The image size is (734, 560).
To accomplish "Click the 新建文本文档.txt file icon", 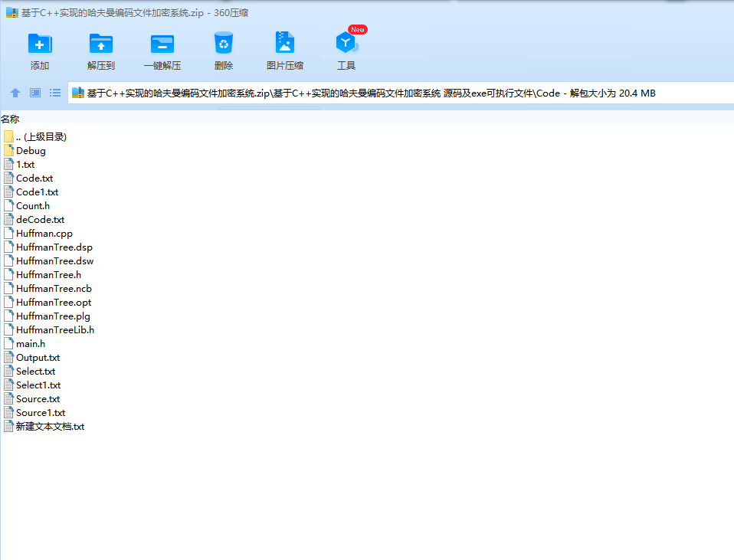I will pos(8,426).
